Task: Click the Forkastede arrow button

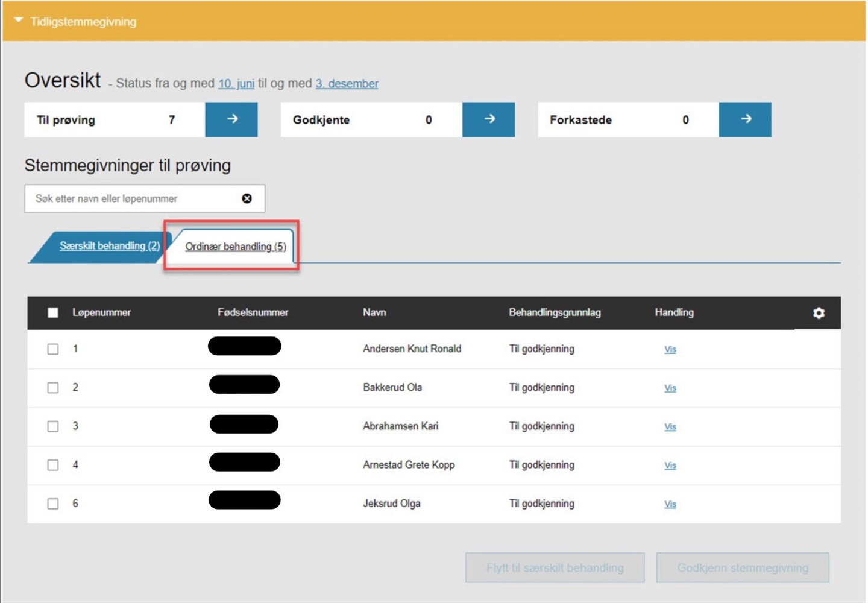Action: point(745,119)
